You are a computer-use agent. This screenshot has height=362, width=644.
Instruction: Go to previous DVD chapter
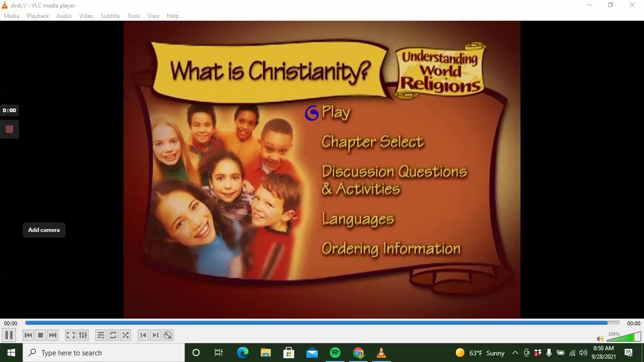[143, 335]
